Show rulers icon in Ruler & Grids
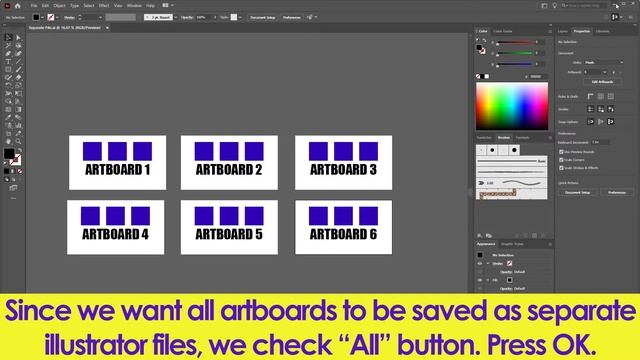The image size is (640, 360). coord(591,96)
